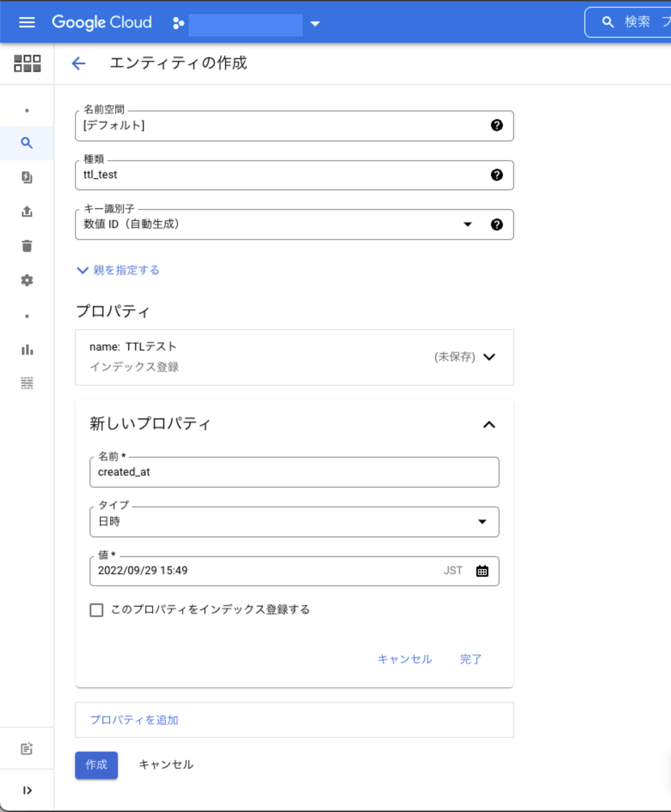Screen dimensions: 671x812
Task: Open the hamburger navigation menu
Action: pos(27,22)
